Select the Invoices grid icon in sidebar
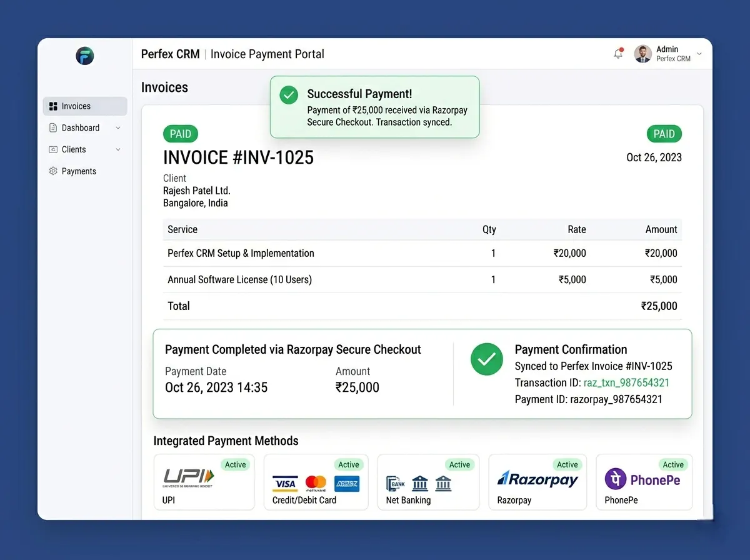The image size is (750, 560). pyautogui.click(x=53, y=106)
